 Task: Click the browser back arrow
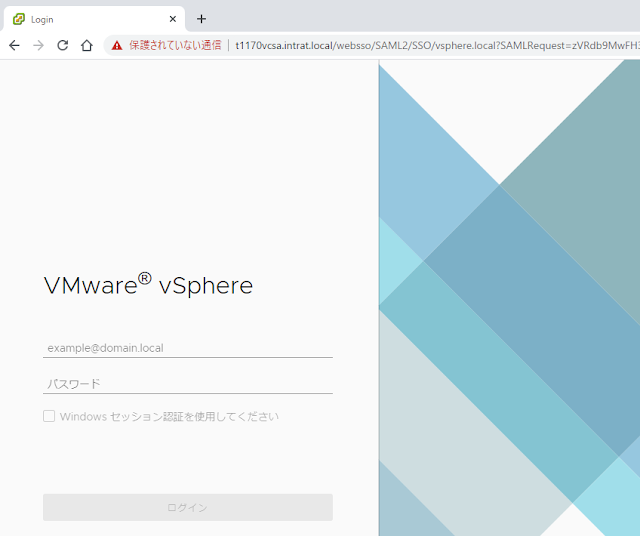pyautogui.click(x=14, y=45)
